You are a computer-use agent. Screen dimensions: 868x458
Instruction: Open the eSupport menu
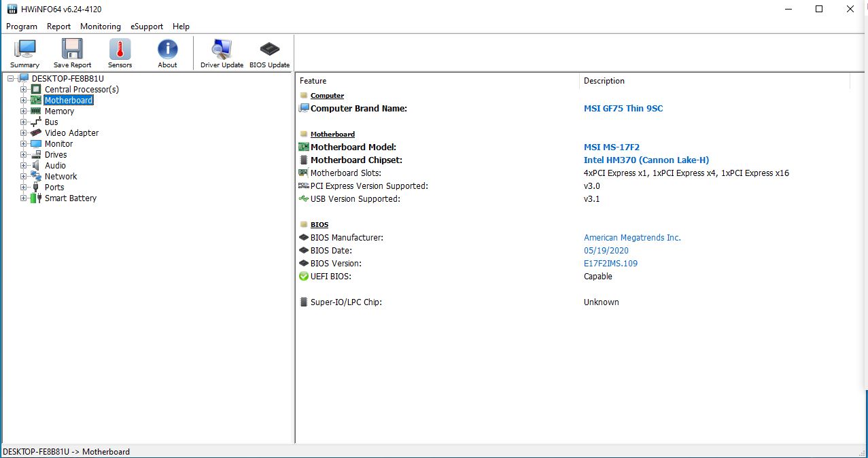(x=147, y=27)
